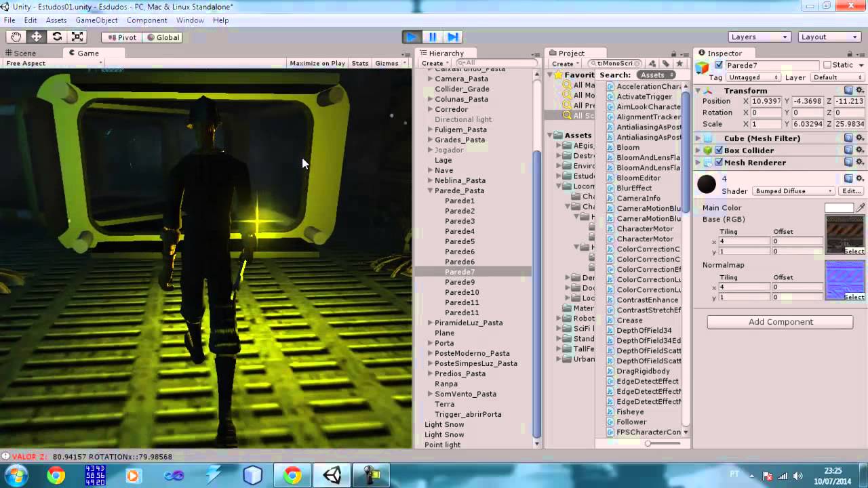Viewport: 868px width, 488px height.
Task: Toggle the Stats overlay
Action: tap(360, 64)
